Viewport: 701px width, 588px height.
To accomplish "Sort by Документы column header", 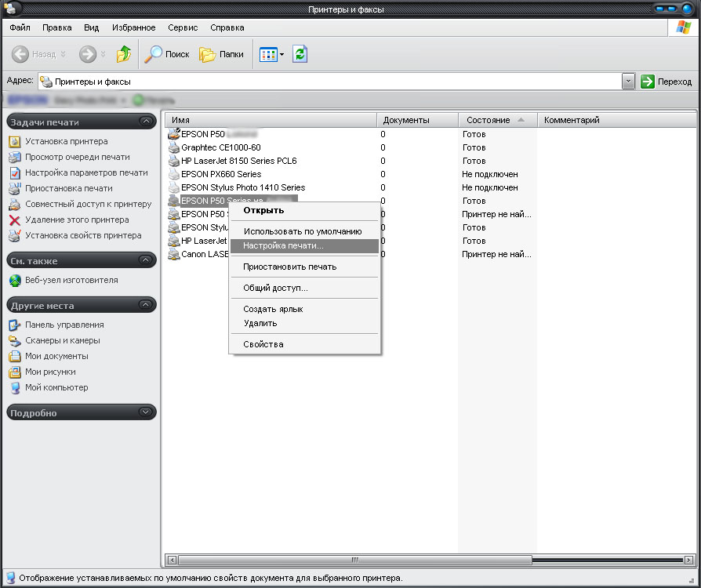I will click(417, 120).
